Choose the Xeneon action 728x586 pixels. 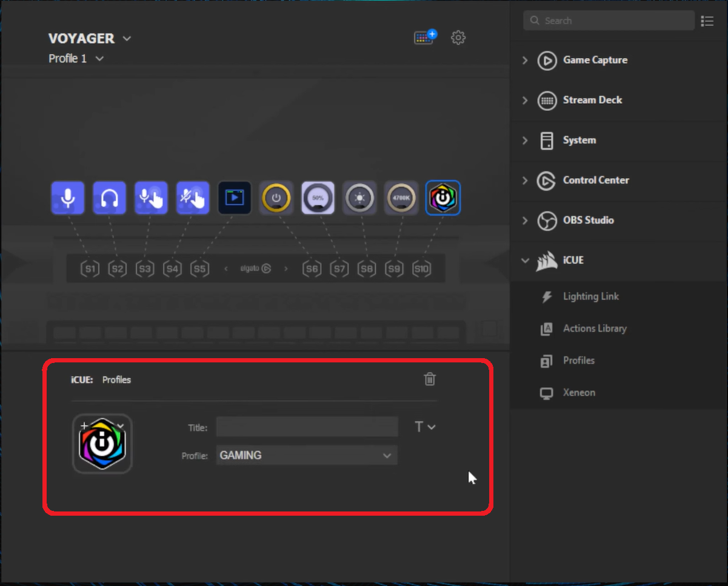click(578, 393)
